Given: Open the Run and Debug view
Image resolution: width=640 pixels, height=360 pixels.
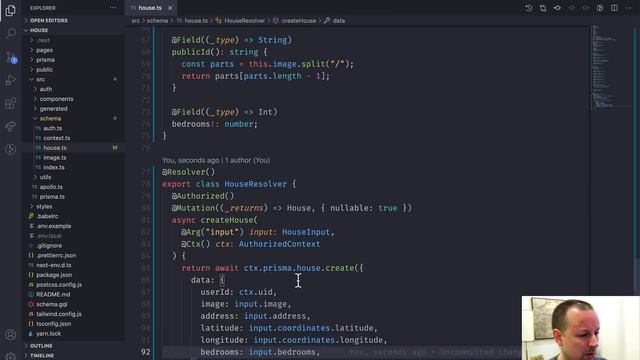Looking at the screenshot, I should point(11,80).
